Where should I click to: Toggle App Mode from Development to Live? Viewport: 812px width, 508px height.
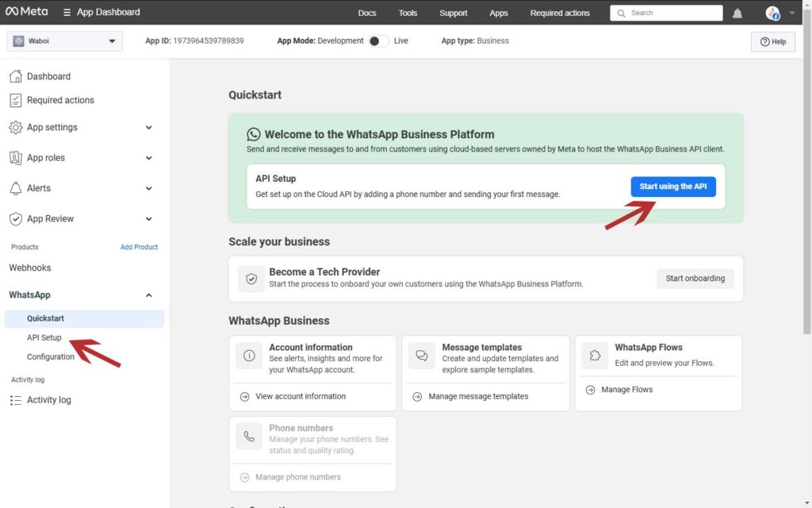pyautogui.click(x=378, y=41)
